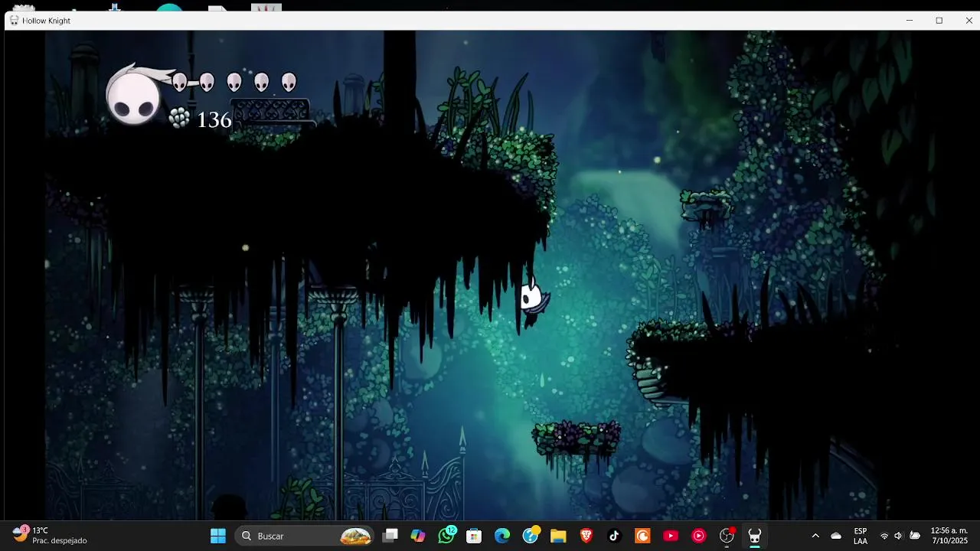Open WhatsApp from the taskbar
Screen dimensions: 980x551
446,536
